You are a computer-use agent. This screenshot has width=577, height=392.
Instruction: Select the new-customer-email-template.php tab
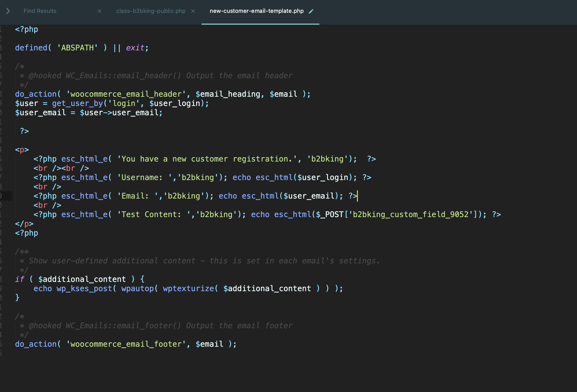click(257, 11)
